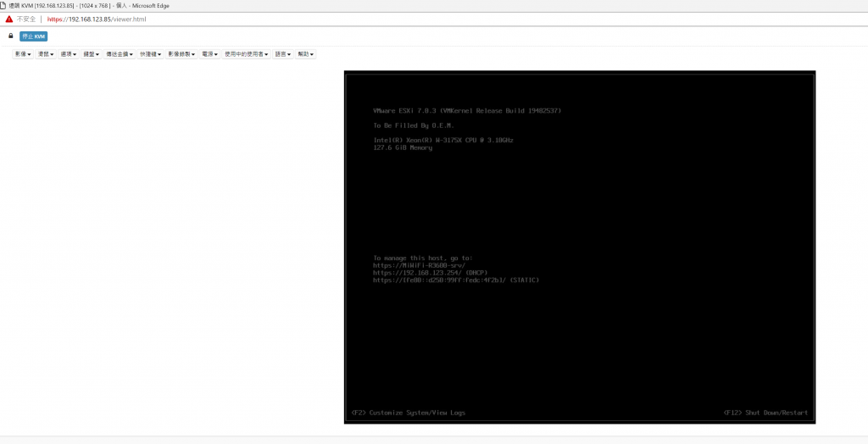This screenshot has width=868, height=444.
Task: Click the IPv6 fe80 (STATIC) address line
Action: pyautogui.click(x=456, y=280)
